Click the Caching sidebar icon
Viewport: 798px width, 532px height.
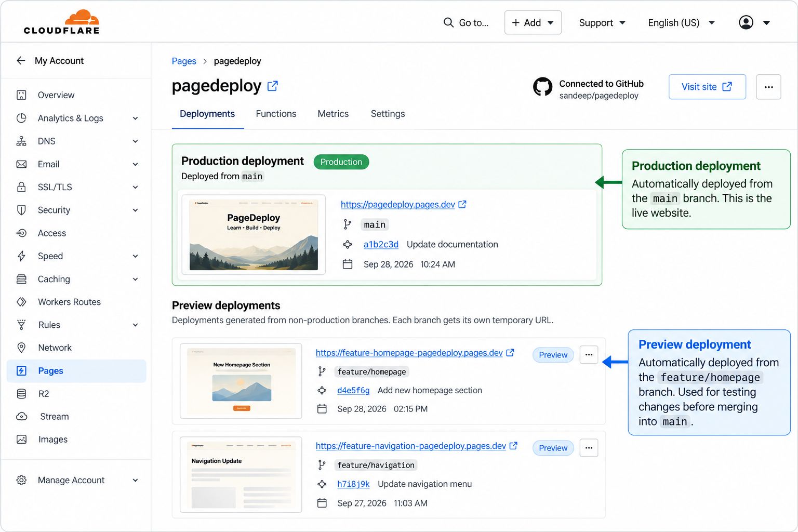(x=21, y=279)
